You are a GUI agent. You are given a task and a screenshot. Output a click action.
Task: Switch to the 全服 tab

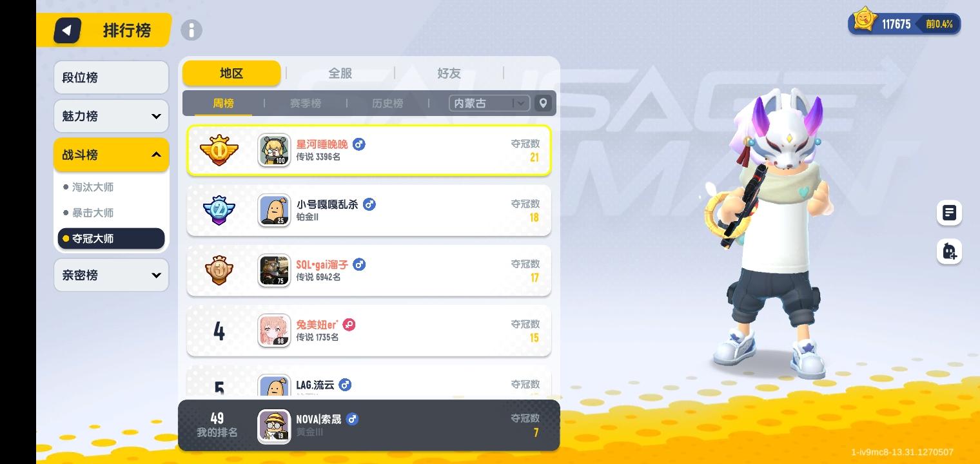click(x=340, y=73)
